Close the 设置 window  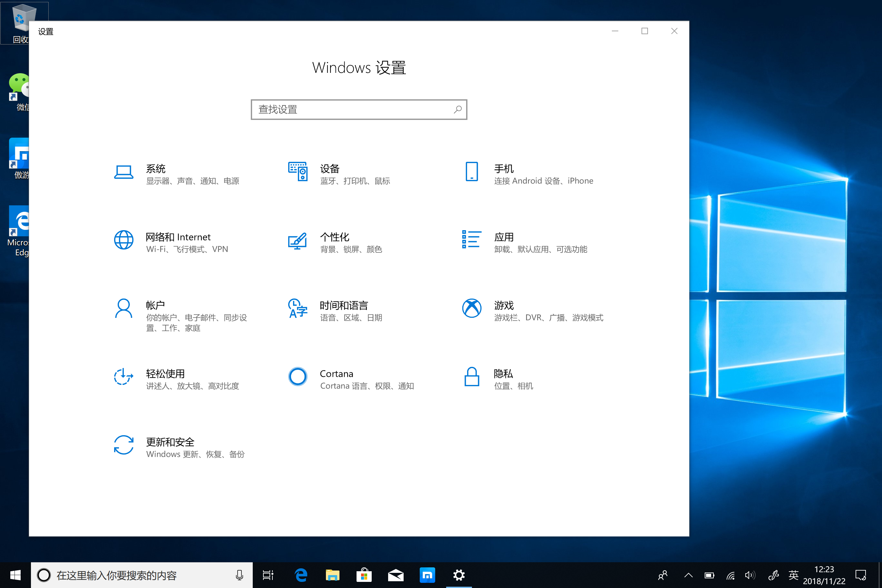(674, 31)
